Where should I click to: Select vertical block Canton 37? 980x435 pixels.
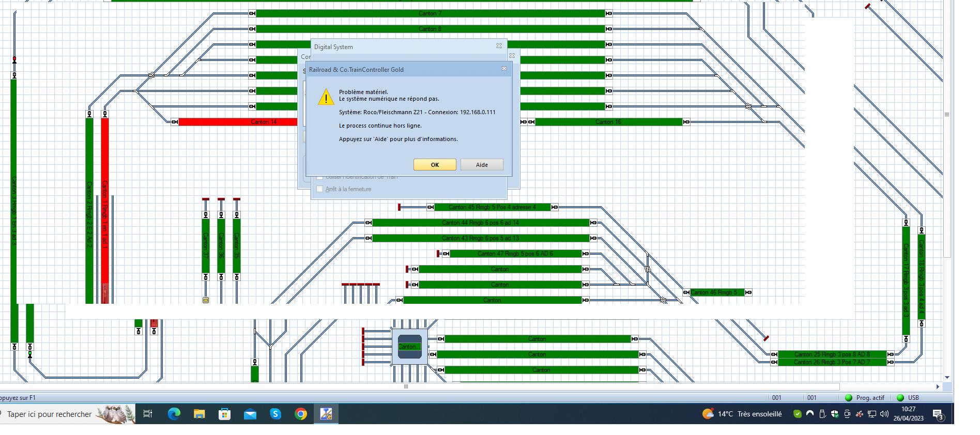click(206, 246)
